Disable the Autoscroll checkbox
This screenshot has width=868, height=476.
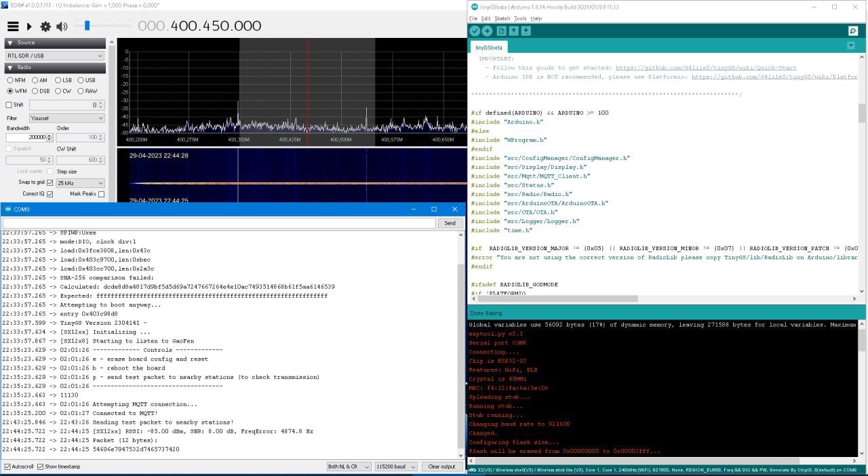point(7,467)
